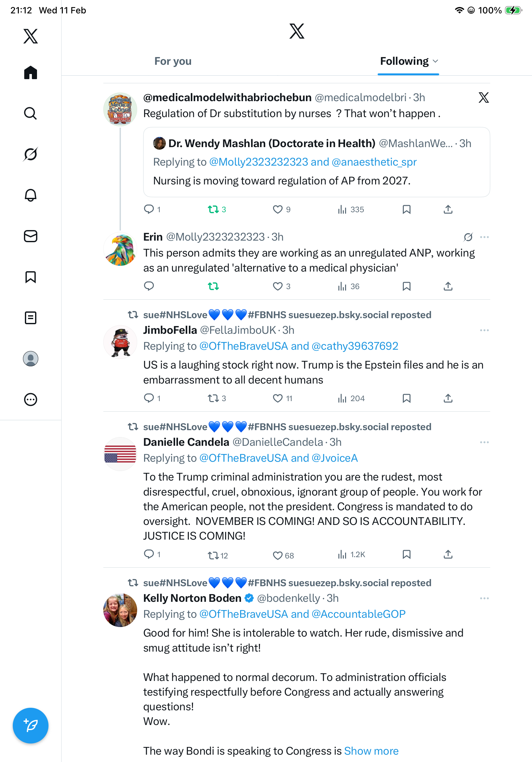Open Messages envelope in sidebar

click(31, 236)
